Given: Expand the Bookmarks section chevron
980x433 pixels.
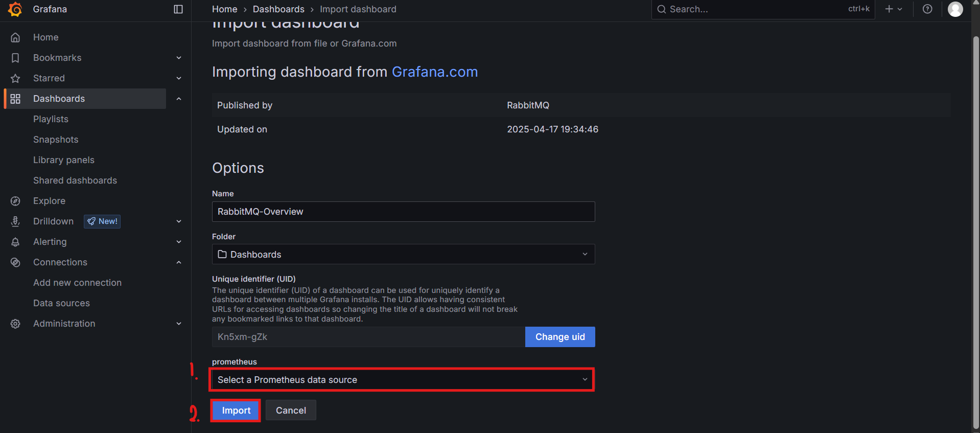Looking at the screenshot, I should [179, 58].
